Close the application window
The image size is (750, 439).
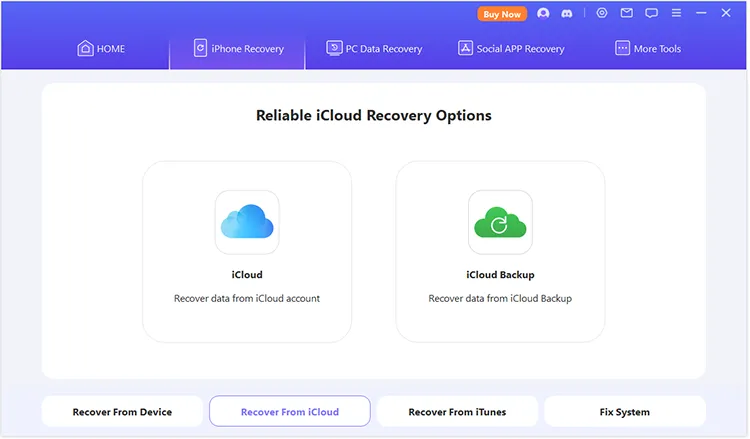pyautogui.click(x=726, y=13)
